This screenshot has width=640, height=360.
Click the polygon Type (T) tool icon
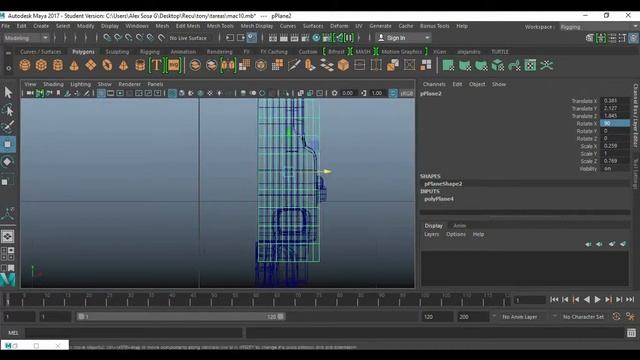[156, 65]
